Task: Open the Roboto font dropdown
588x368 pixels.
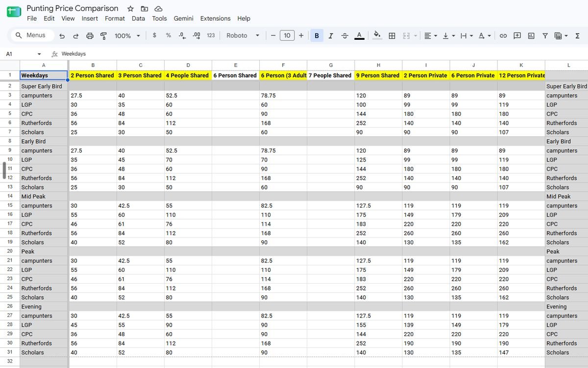Action: coord(243,35)
